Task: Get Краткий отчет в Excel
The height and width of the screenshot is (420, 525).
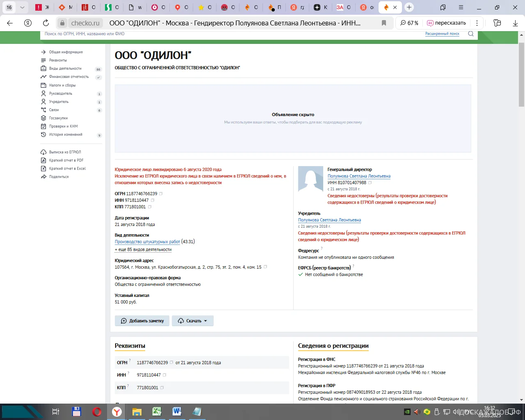Action: 67,169
